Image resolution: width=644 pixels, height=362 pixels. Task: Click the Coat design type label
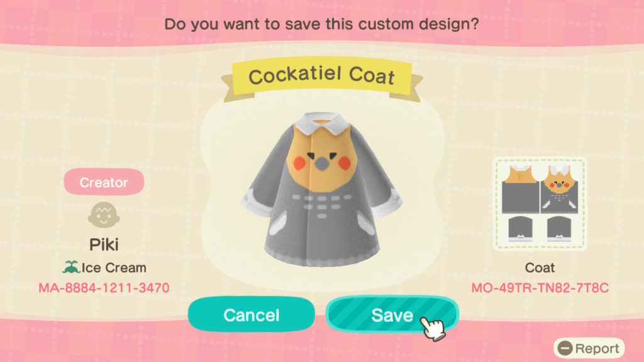click(x=540, y=268)
